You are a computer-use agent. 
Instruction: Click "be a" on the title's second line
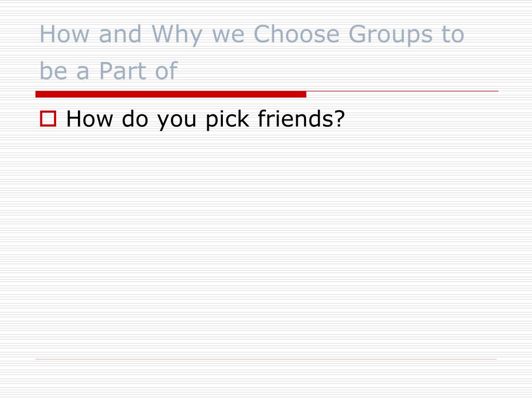(64, 71)
